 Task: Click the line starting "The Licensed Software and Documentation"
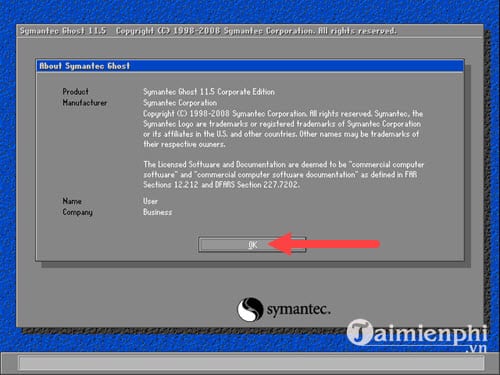(284, 164)
